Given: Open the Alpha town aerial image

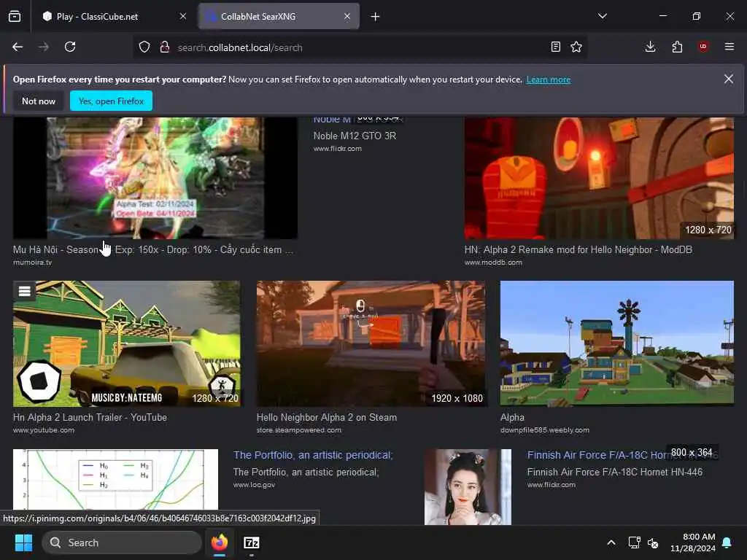Looking at the screenshot, I should pos(617,343).
